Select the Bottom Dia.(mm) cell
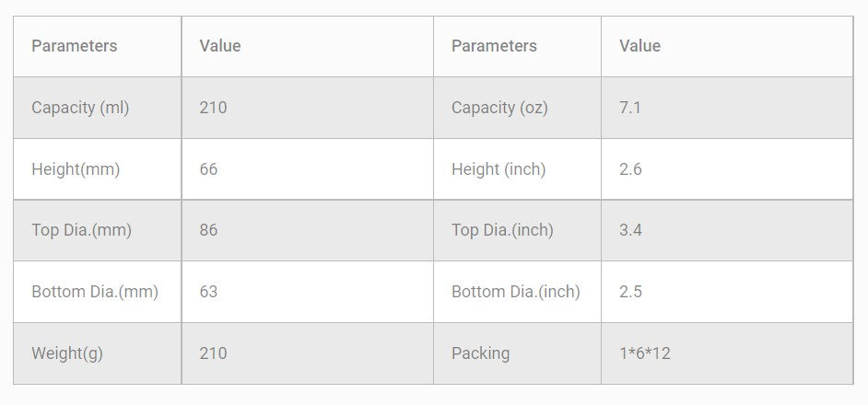This screenshot has width=868, height=405. point(95,292)
